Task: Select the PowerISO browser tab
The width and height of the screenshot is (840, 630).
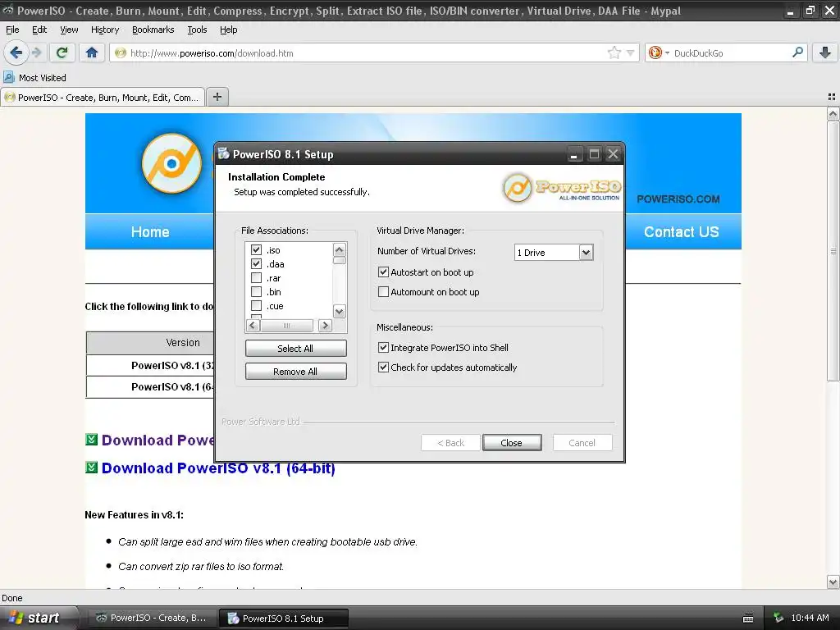Action: pyautogui.click(x=103, y=98)
